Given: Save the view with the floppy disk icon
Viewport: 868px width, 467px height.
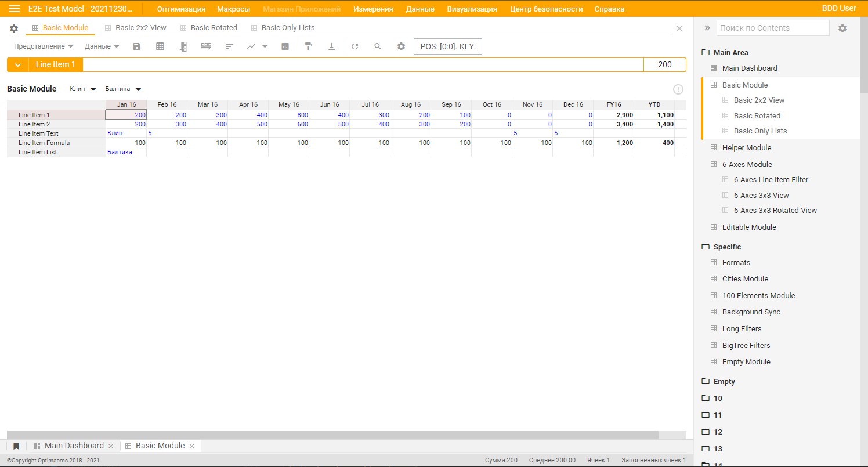Looking at the screenshot, I should coord(137,46).
